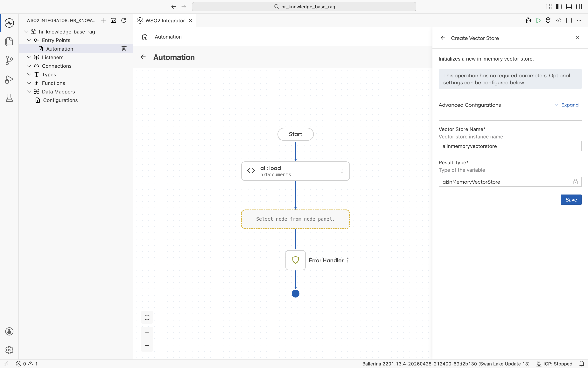Image resolution: width=588 pixels, height=368 pixels.
Task: Go back from Create Vector Store panel
Action: click(443, 38)
